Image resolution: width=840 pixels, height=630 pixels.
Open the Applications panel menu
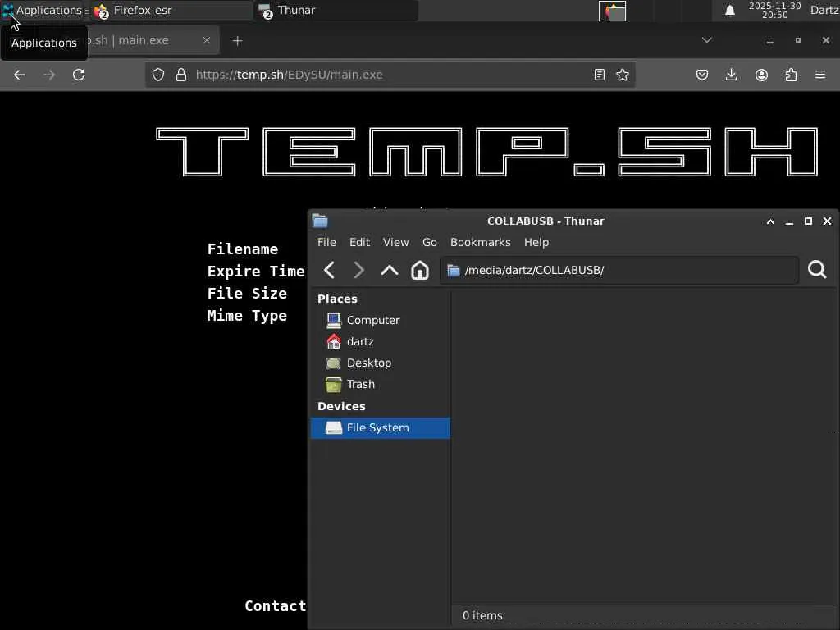[x=44, y=10]
